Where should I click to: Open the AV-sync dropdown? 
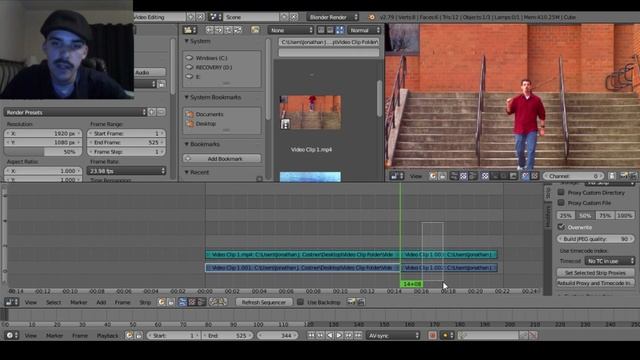[393, 336]
